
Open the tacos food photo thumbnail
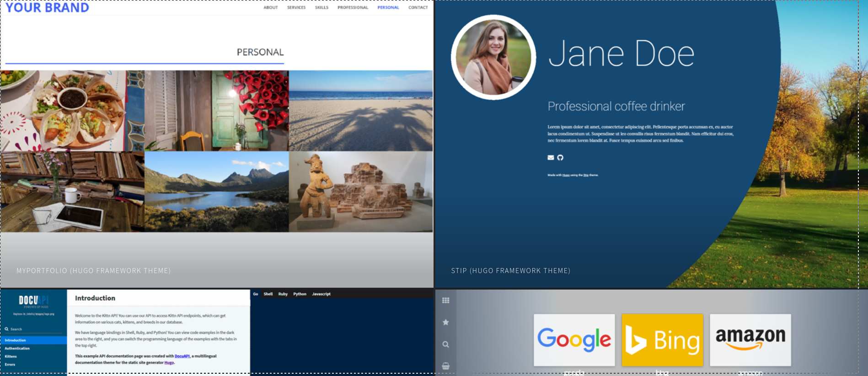72,111
